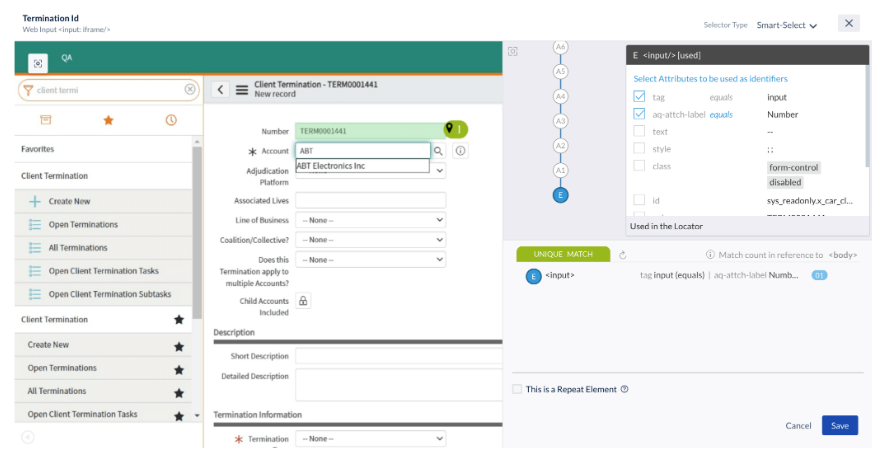Click the Cancel button
Viewport: 886px width, 475px height.
tap(798, 426)
